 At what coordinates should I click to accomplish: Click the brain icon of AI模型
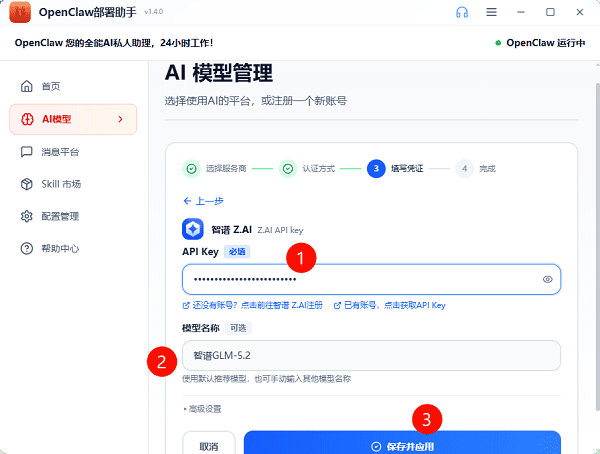[x=27, y=119]
